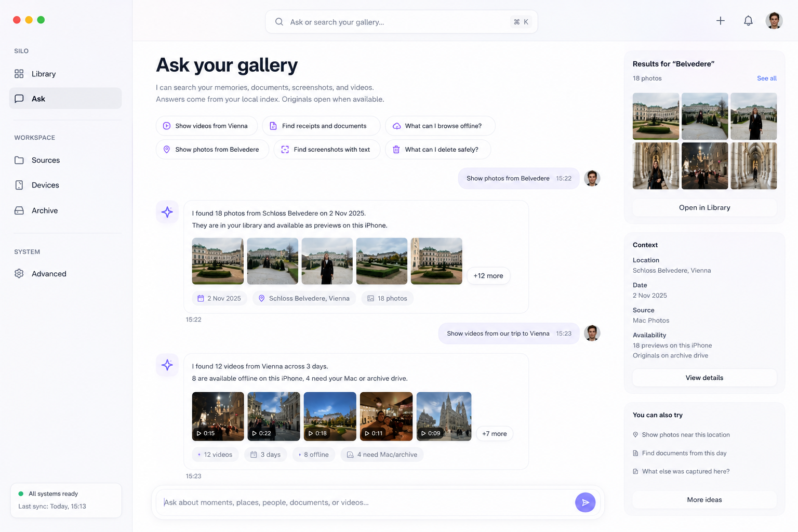
Task: Open the bottom-middle night street photo in Results
Action: pyautogui.click(x=704, y=166)
